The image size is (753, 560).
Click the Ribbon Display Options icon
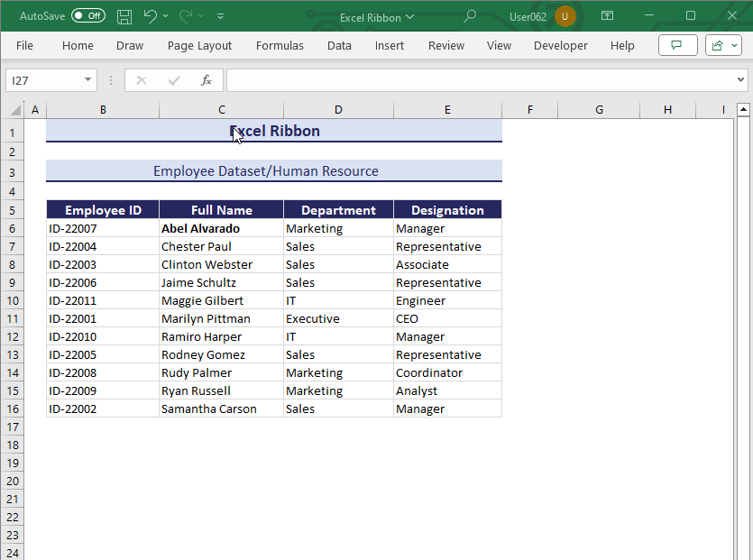click(607, 16)
